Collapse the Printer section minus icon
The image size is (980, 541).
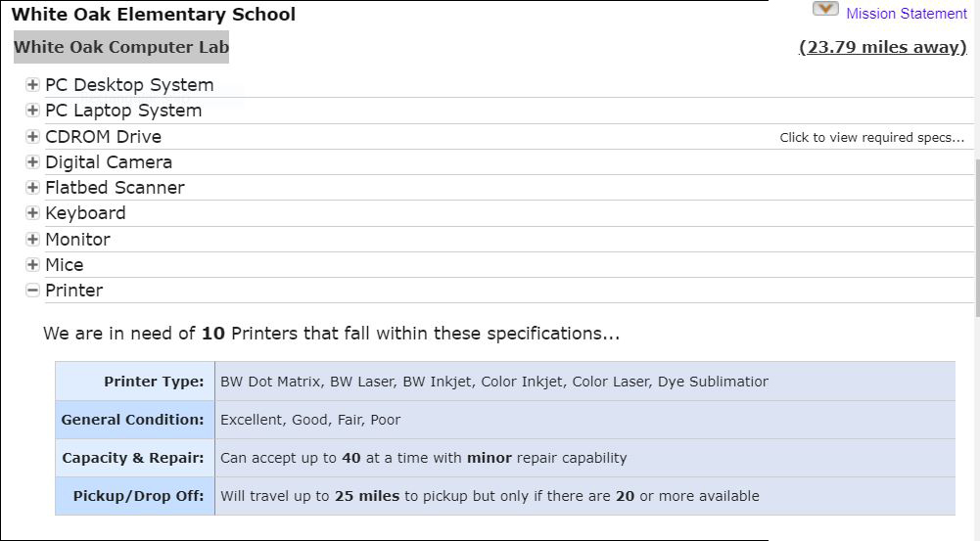32,290
